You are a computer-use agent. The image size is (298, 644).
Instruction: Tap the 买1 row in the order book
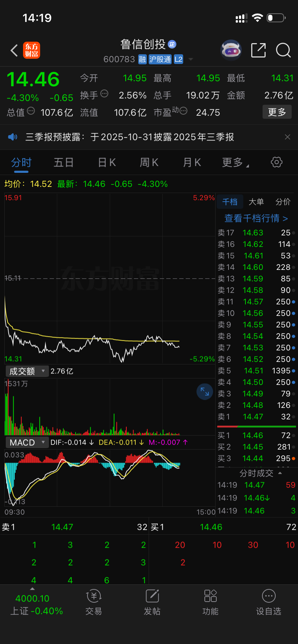click(257, 435)
